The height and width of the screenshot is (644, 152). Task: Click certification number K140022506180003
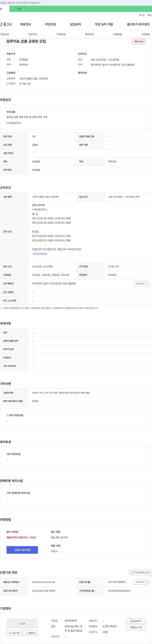click(119, 591)
